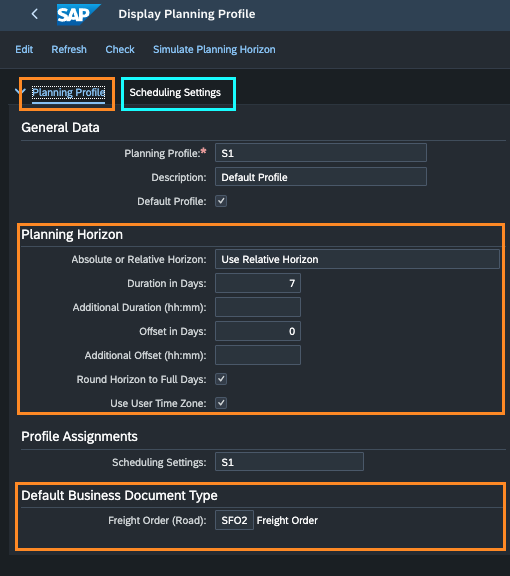Viewport: 510px width, 576px height.
Task: Click Check in the toolbar
Action: click(120, 49)
